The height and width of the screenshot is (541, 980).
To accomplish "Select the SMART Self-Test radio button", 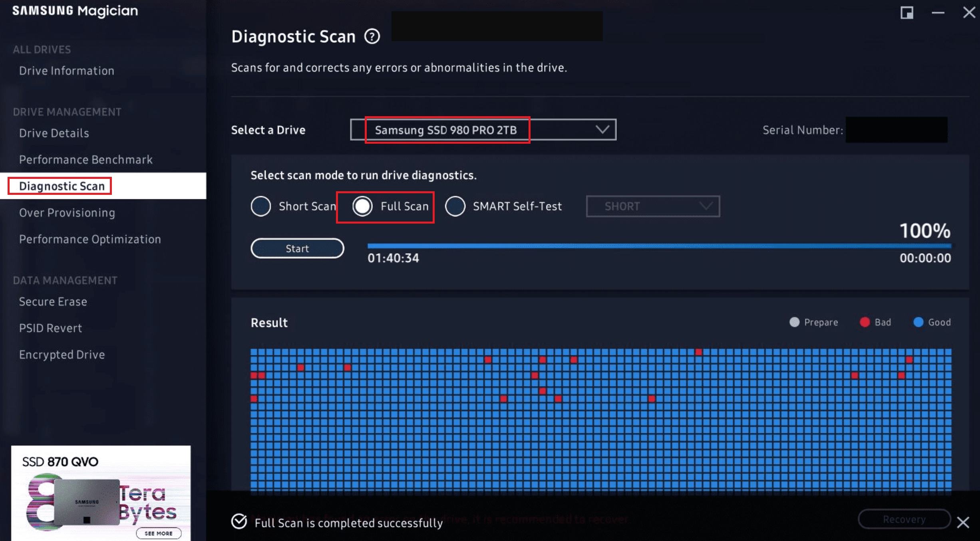I will click(x=455, y=206).
